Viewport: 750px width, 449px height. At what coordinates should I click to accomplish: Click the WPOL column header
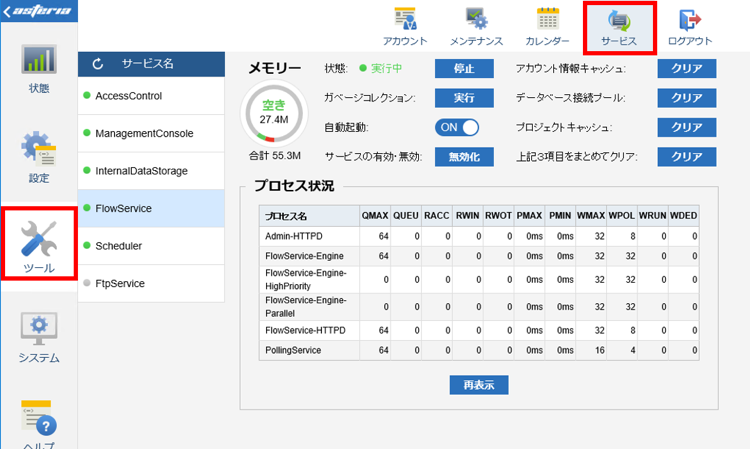coord(622,216)
